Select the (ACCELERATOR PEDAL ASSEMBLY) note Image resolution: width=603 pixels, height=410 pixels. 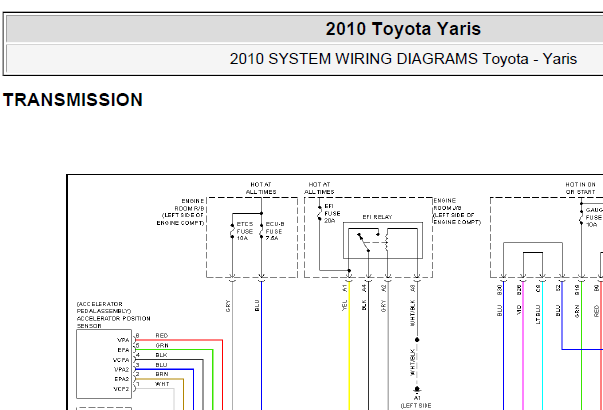coord(104,307)
